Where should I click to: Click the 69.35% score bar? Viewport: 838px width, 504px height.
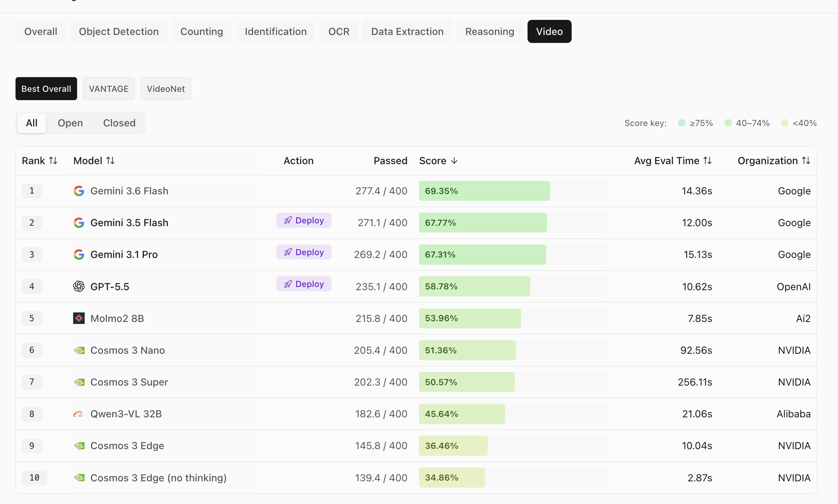tap(484, 191)
